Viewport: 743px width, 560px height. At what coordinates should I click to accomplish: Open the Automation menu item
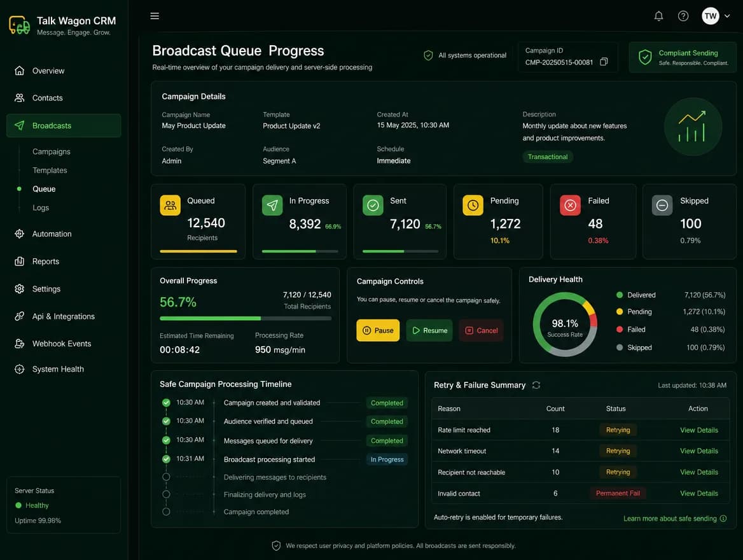click(64, 234)
